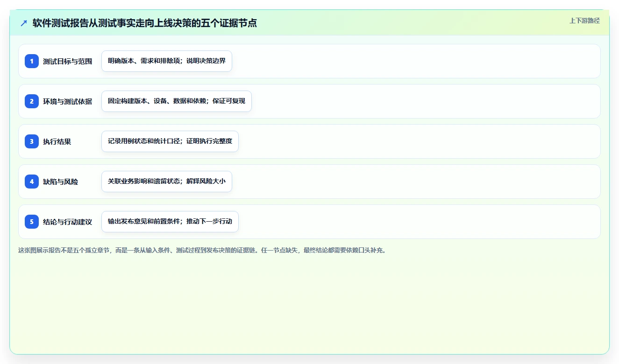Click the 测试目标与范围 node label
Viewport: 619px width, 364px height.
(x=67, y=61)
